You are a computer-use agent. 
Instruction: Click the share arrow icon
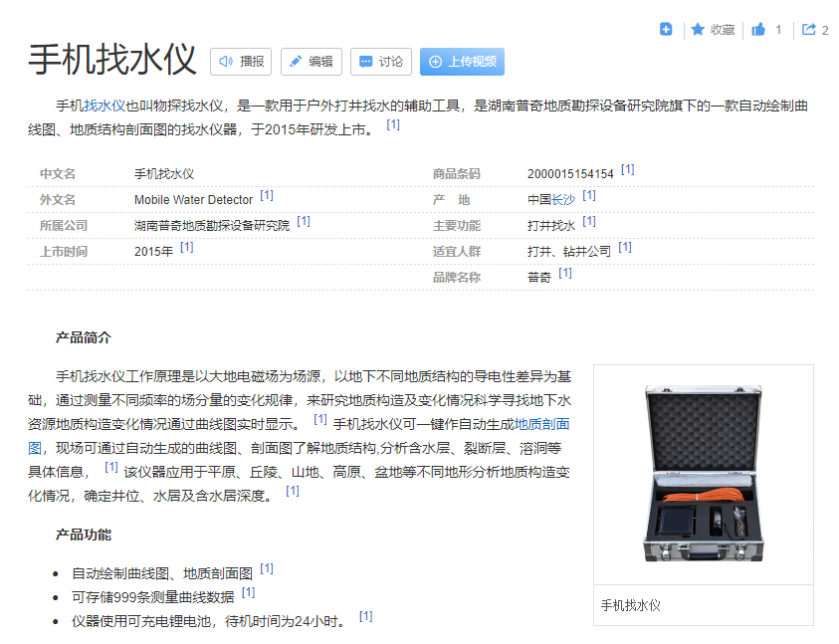click(x=808, y=30)
